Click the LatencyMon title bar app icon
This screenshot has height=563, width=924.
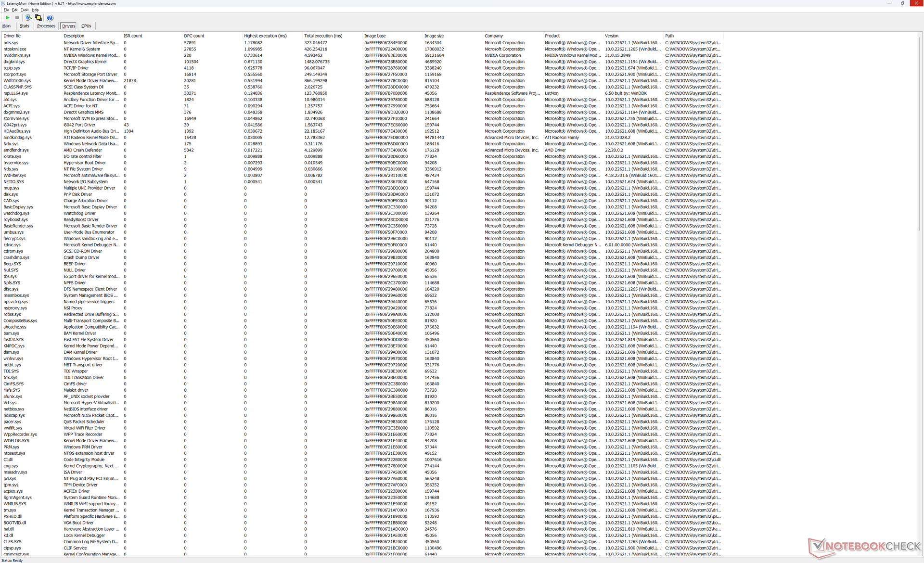click(3, 3)
